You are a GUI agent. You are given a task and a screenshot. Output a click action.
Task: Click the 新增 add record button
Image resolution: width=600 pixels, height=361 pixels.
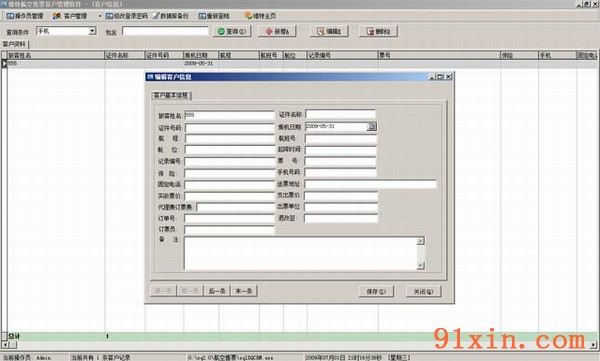(278, 31)
